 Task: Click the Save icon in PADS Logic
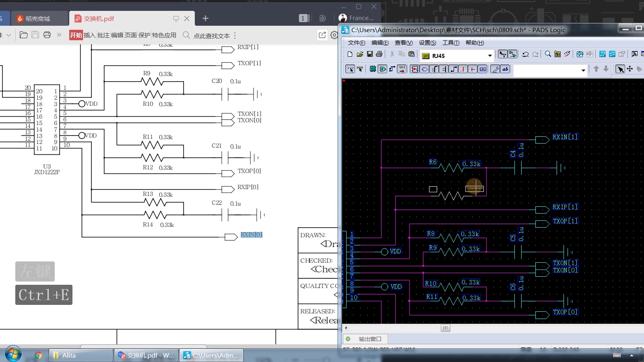click(369, 54)
